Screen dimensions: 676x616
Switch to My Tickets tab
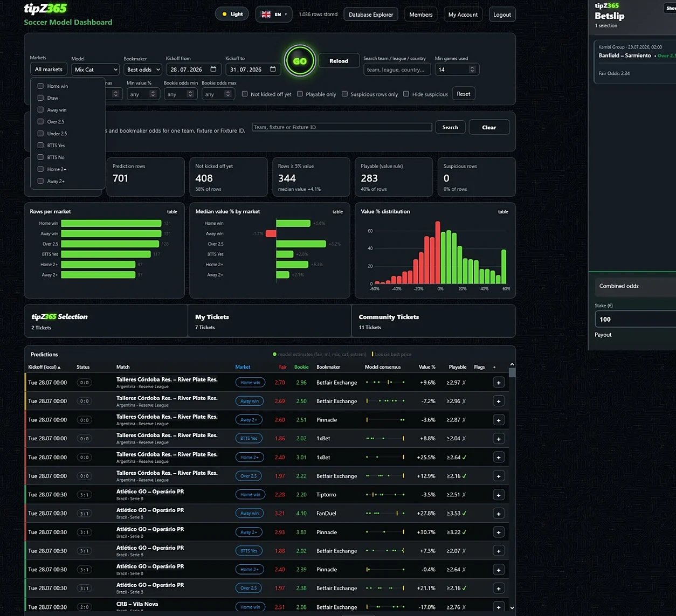[x=270, y=321]
